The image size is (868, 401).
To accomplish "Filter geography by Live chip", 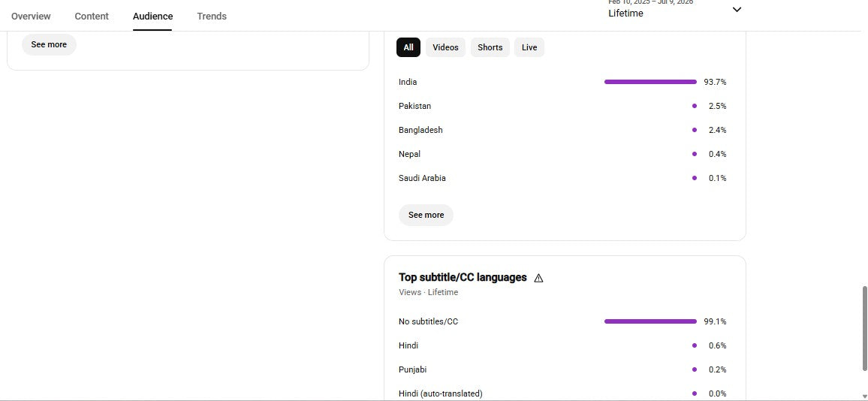I will point(529,47).
